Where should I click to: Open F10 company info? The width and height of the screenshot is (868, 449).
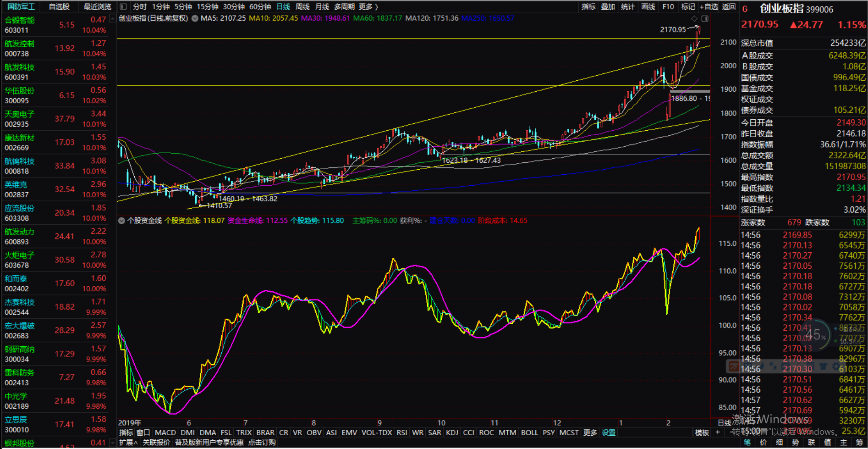point(668,6)
